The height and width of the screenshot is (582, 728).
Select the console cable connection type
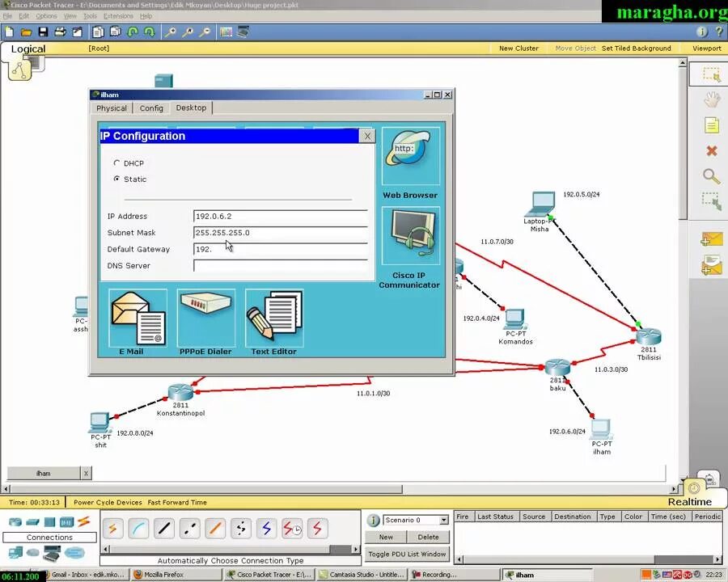coord(138,528)
